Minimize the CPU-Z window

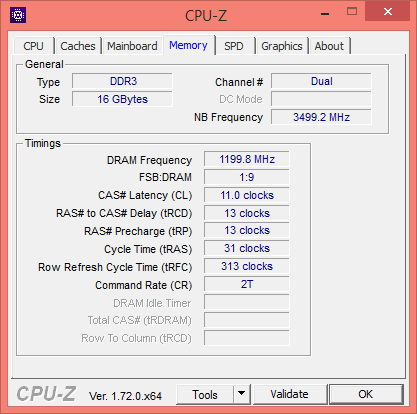pos(325,13)
